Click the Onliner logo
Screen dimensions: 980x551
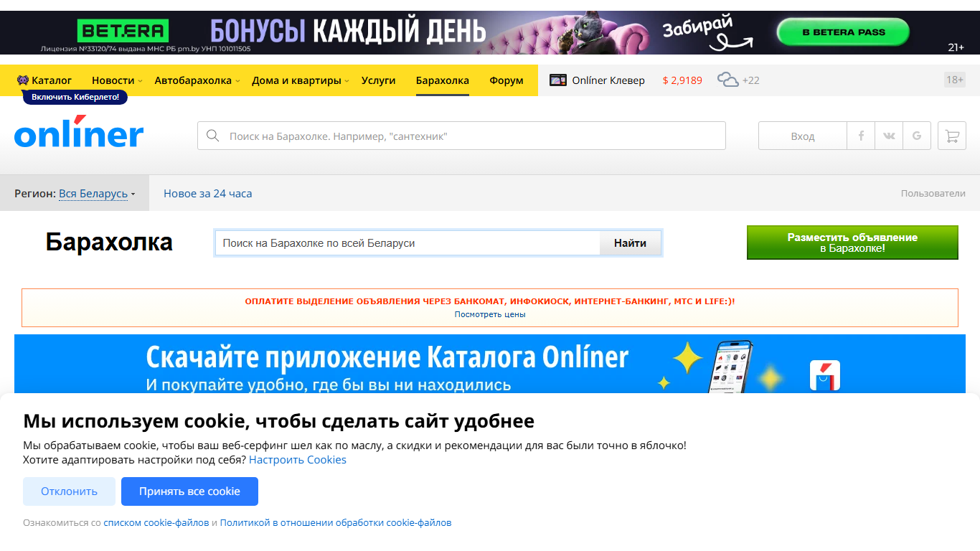coord(79,131)
